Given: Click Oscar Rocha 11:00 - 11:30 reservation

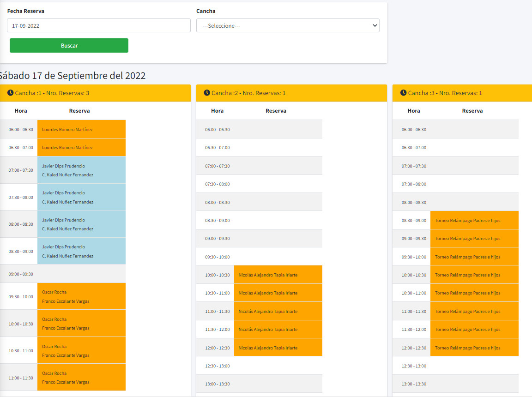Looking at the screenshot, I should coord(81,378).
